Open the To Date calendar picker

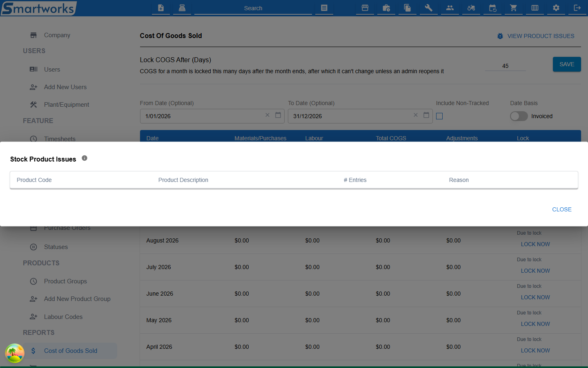[x=426, y=115]
